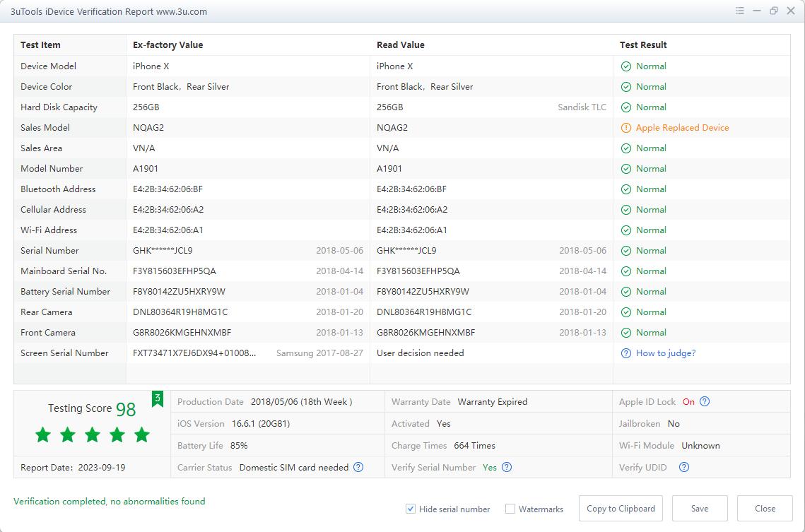
Task: Click the five-star rating display
Action: [93, 435]
